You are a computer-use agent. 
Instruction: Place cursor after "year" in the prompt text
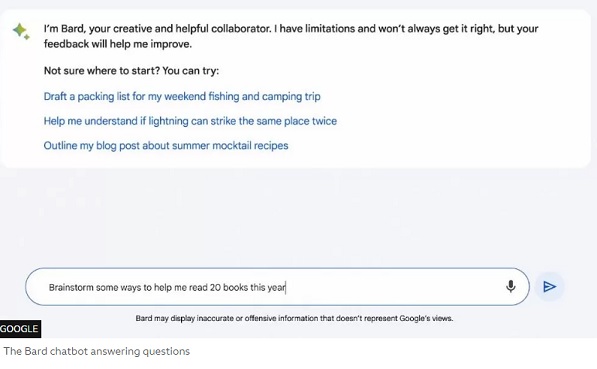[x=286, y=288]
